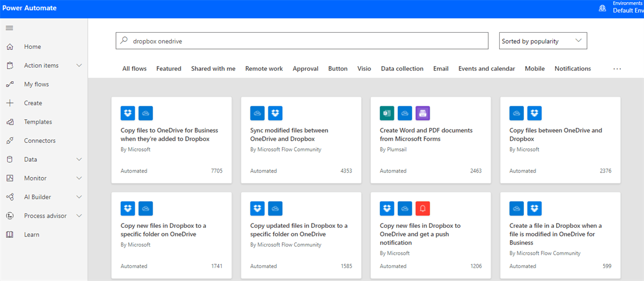Select the Remote work tab
Image resolution: width=644 pixels, height=281 pixels.
click(x=264, y=69)
